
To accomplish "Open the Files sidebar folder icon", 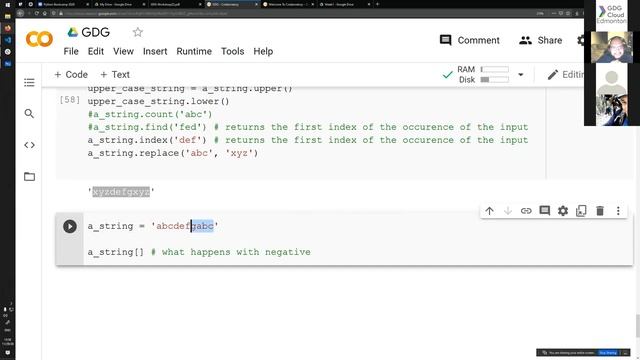I will coord(29,176).
